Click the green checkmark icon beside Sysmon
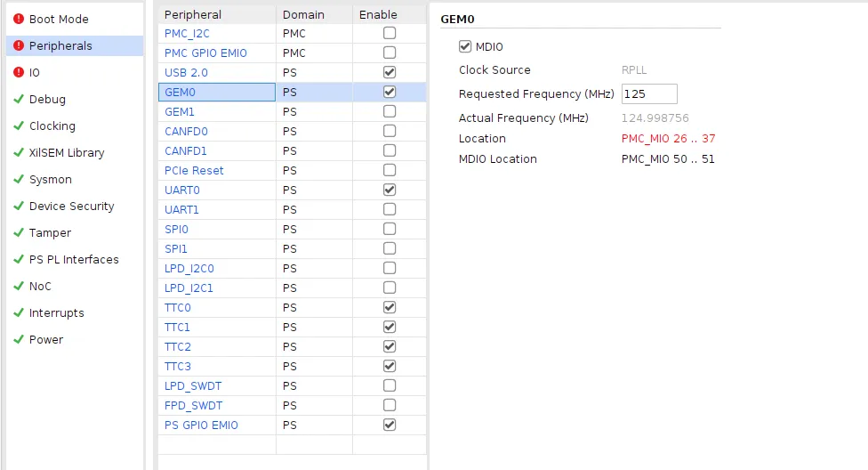This screenshot has width=868, height=470. coord(19,179)
